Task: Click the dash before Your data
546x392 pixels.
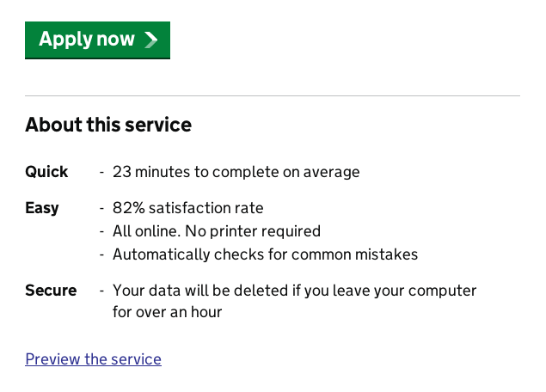Action: [101, 291]
